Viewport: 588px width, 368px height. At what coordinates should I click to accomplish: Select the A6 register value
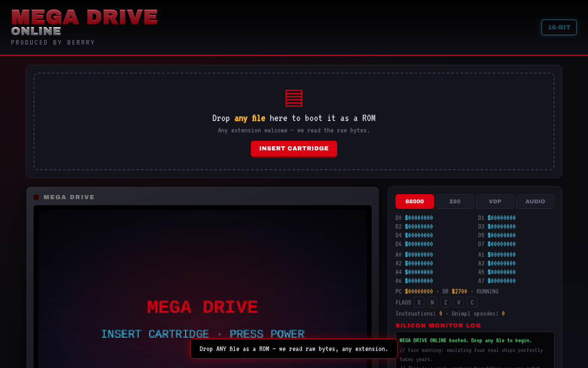pyautogui.click(x=419, y=281)
